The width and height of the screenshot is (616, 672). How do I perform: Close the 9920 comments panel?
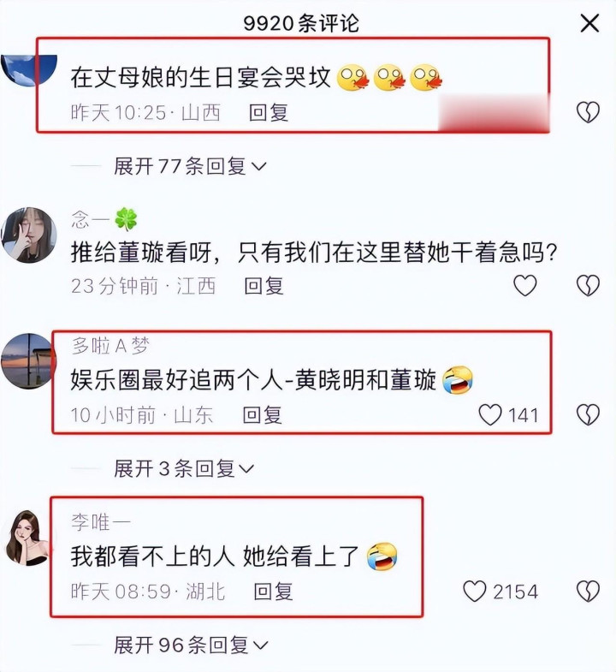tap(589, 23)
